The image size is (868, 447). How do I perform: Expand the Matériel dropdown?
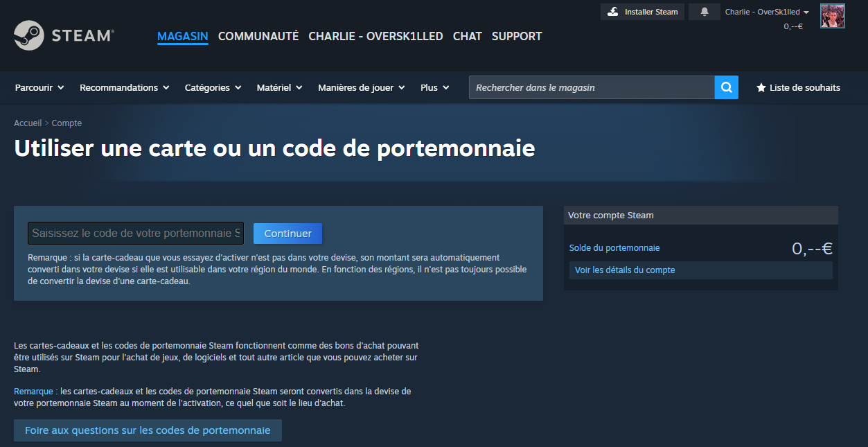pyautogui.click(x=280, y=87)
